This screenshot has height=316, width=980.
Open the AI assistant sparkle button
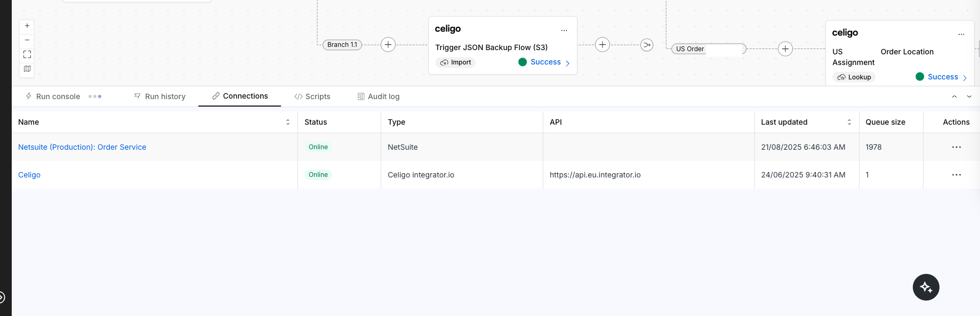(926, 287)
